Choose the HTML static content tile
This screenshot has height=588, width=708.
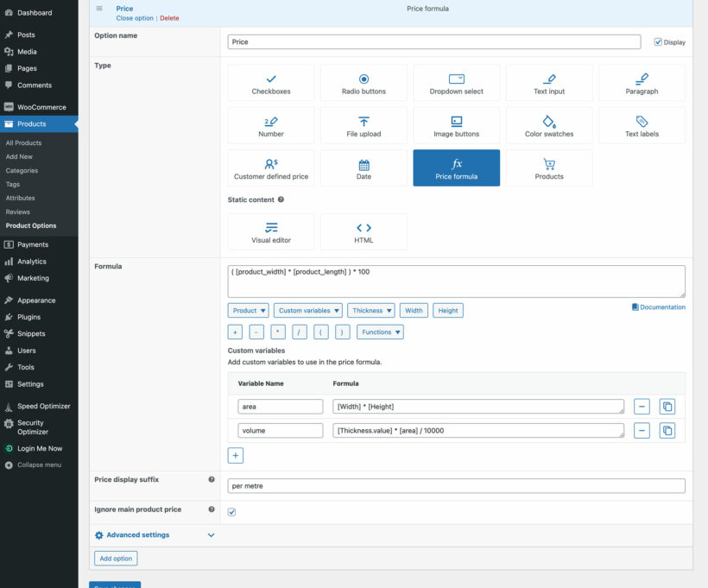point(363,231)
